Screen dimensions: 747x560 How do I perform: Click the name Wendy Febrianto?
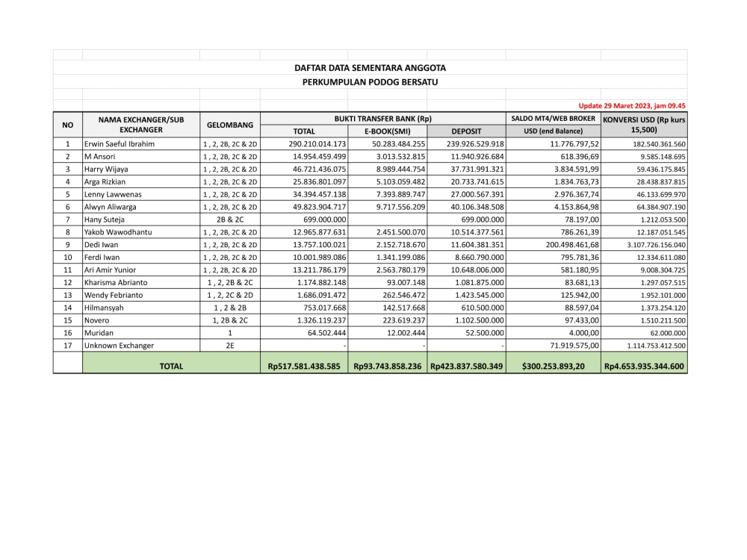coord(114,295)
